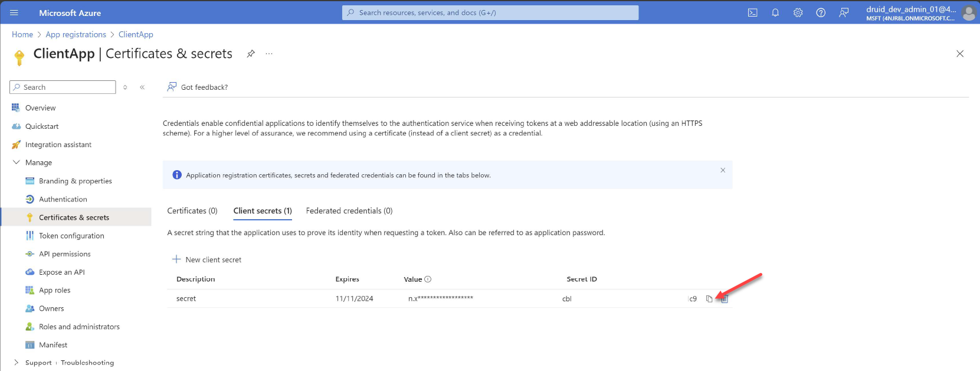
Task: Open the account avatar menu
Action: (x=969, y=12)
